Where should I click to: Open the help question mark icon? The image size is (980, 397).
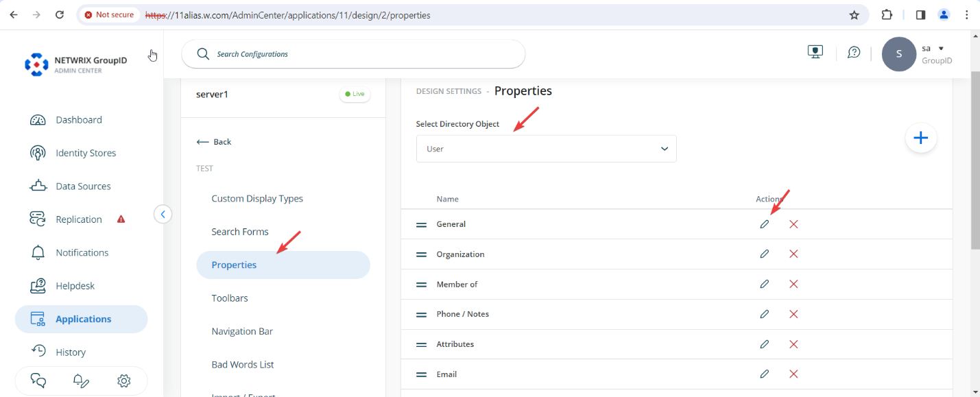[x=853, y=52]
